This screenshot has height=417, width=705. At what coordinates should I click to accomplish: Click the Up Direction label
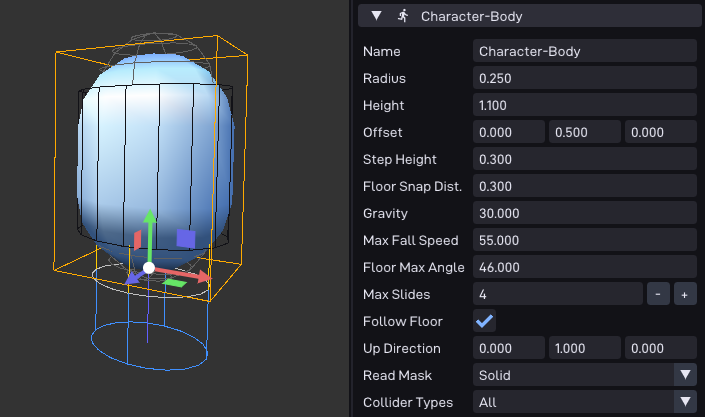point(402,348)
